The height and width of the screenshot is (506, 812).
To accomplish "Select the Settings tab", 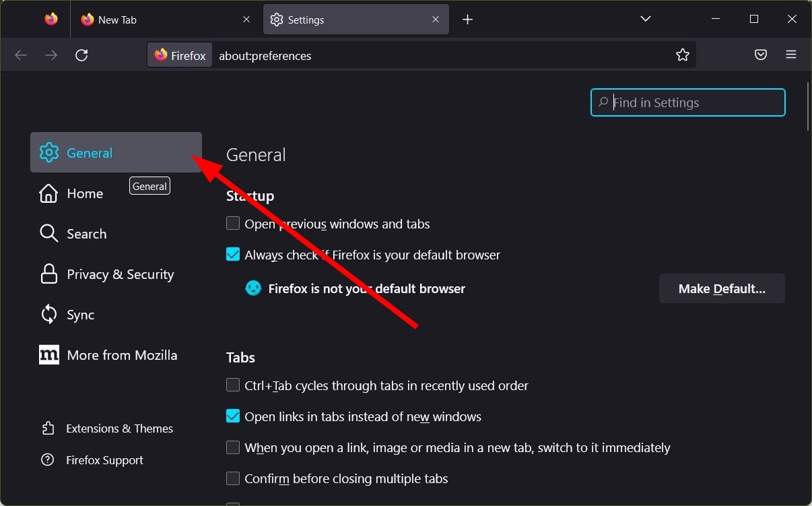I will click(356, 20).
